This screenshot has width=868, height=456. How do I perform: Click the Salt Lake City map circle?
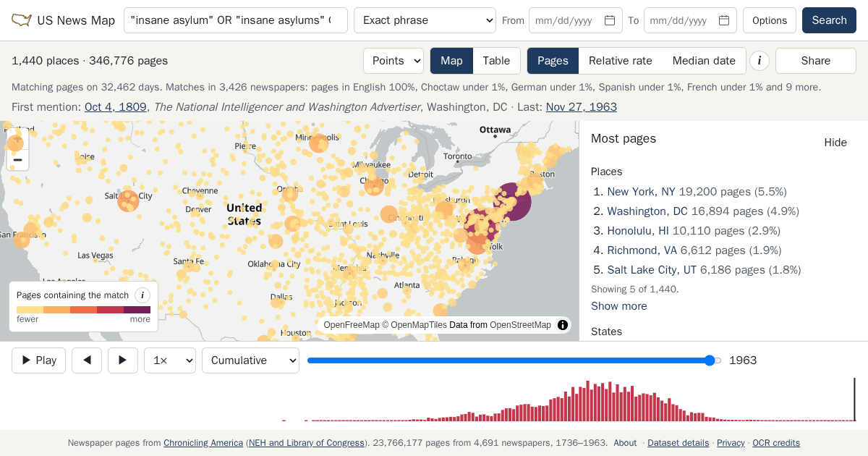point(128,200)
